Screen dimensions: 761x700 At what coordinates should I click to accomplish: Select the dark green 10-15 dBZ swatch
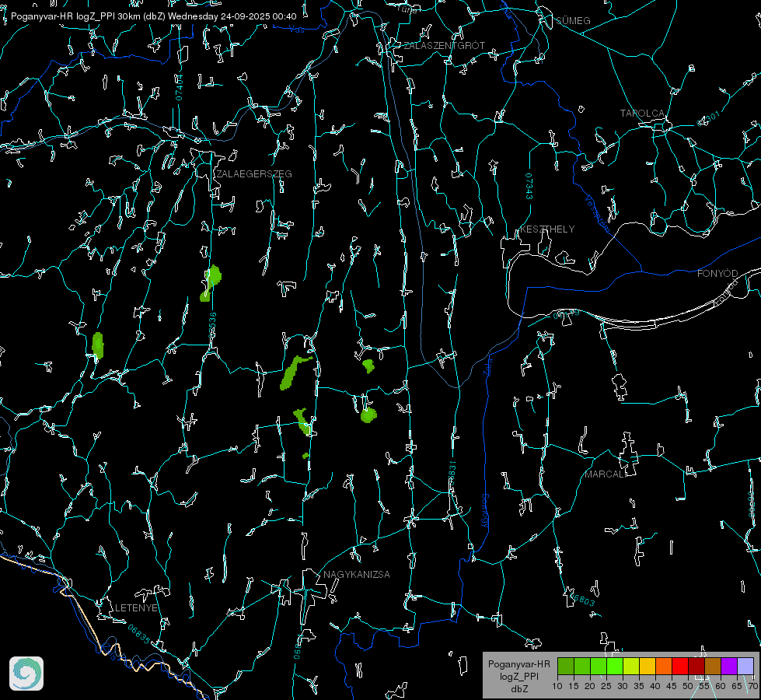pos(566,666)
